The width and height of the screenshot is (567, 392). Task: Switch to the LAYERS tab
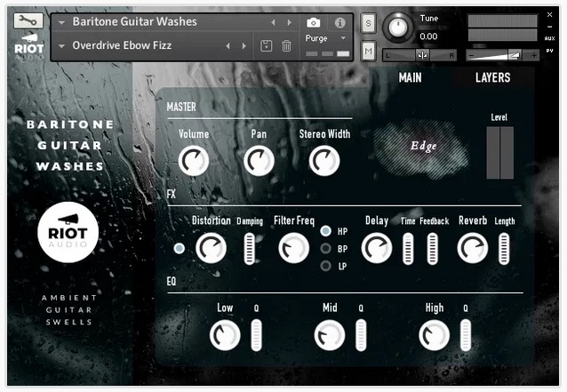[492, 77]
